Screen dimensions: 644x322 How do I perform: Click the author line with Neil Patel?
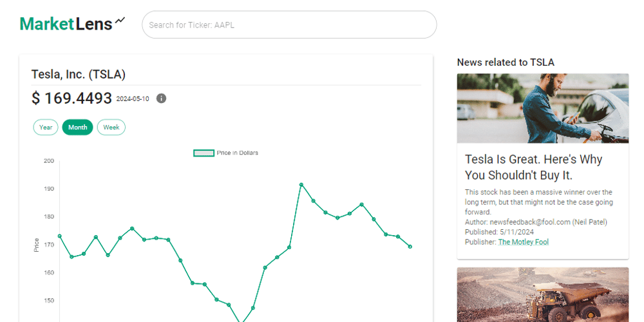click(536, 222)
